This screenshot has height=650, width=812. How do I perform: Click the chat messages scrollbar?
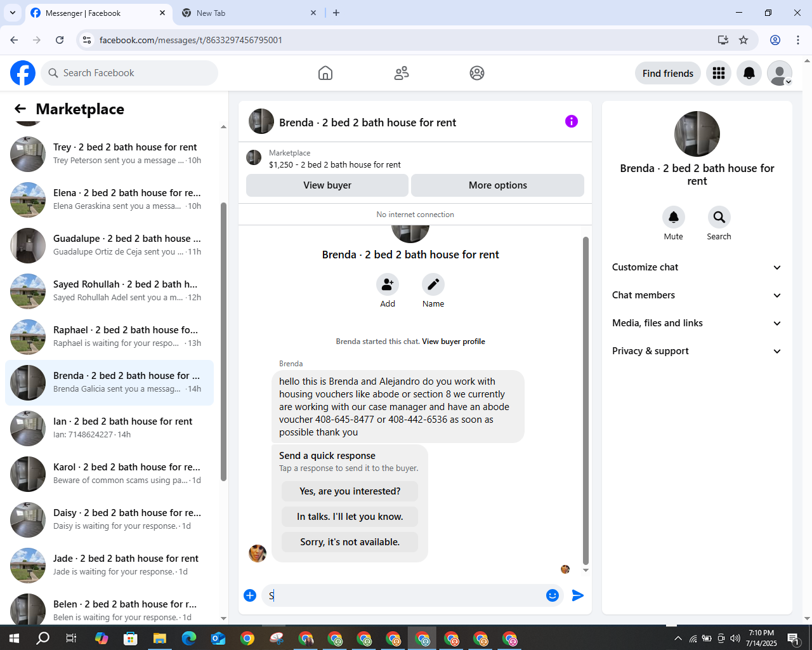click(x=586, y=400)
